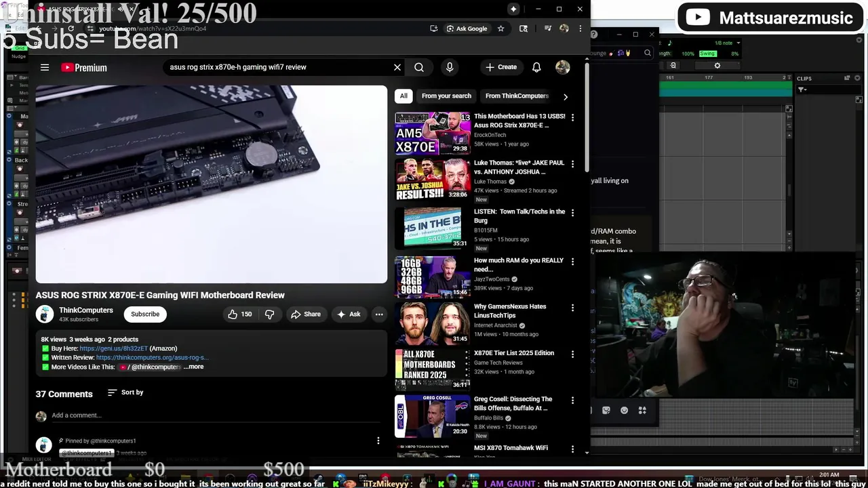Screen dimensions: 868x488
Task: Open the YouTube guide hamburger menu
Action: (45, 67)
